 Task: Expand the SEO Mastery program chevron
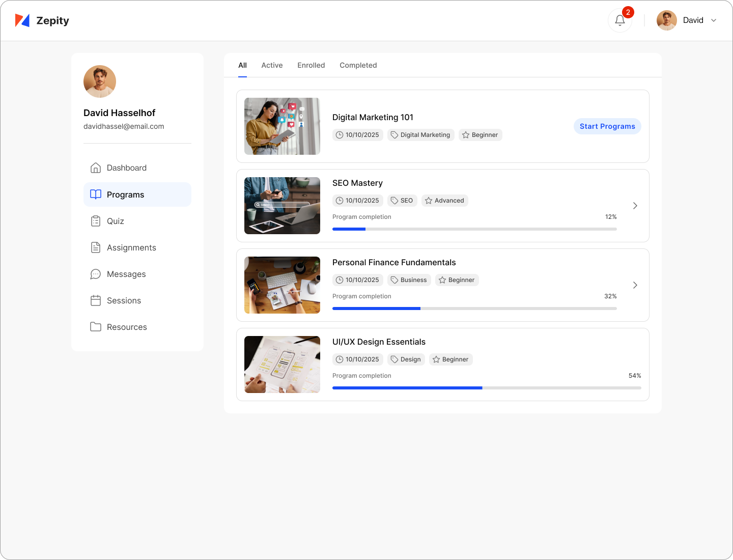click(x=635, y=206)
